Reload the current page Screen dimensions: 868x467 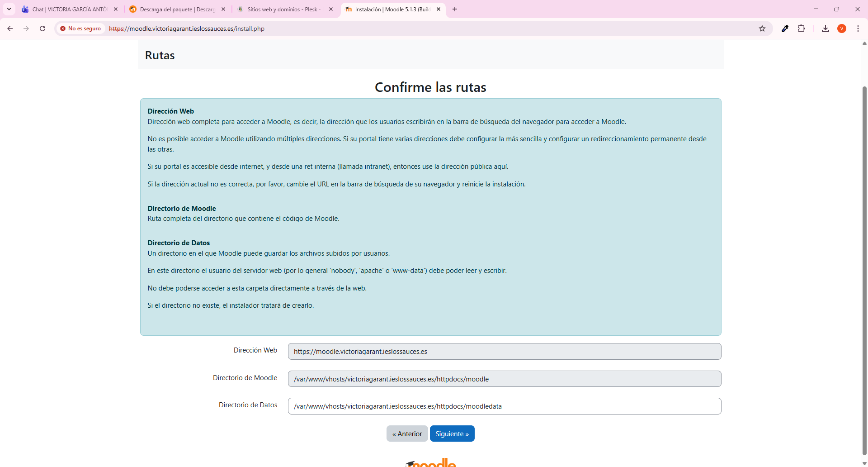point(42,29)
